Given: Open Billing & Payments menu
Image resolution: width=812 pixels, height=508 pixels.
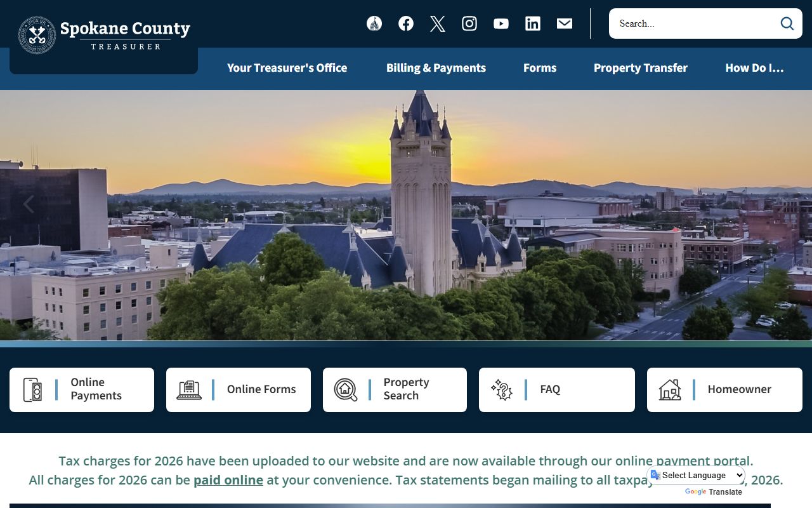Looking at the screenshot, I should click(436, 68).
